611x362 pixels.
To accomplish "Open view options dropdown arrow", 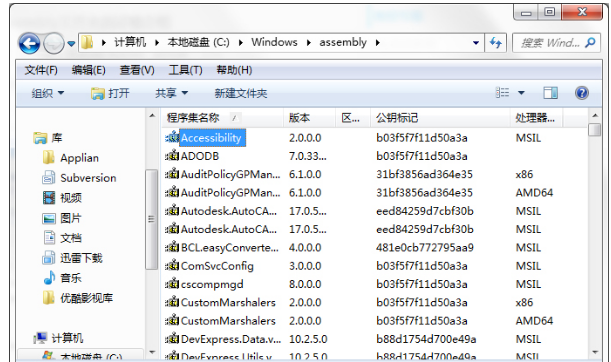I will (x=521, y=93).
